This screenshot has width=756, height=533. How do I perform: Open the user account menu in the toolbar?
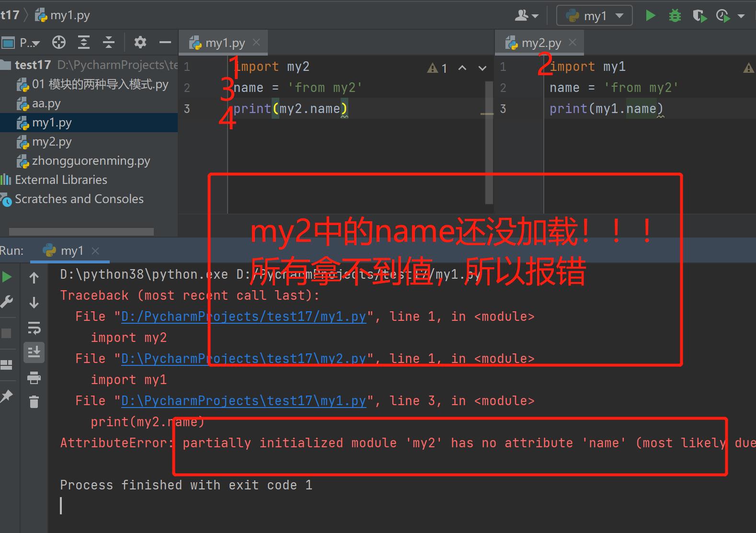tap(526, 16)
